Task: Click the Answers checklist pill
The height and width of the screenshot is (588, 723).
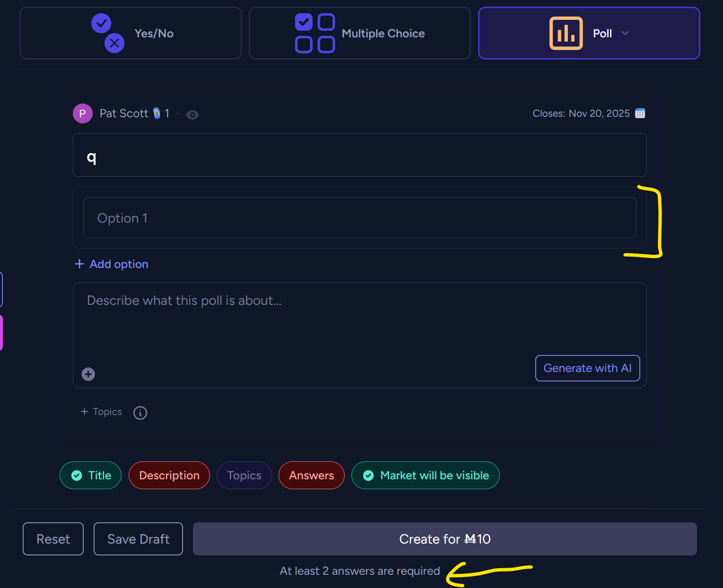Action: tap(312, 476)
